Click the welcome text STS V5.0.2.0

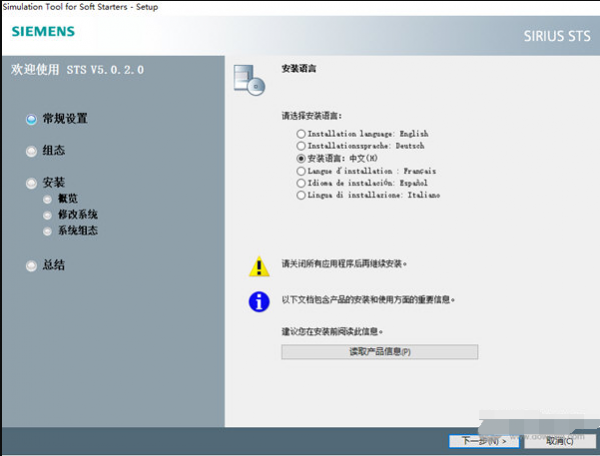[77, 70]
